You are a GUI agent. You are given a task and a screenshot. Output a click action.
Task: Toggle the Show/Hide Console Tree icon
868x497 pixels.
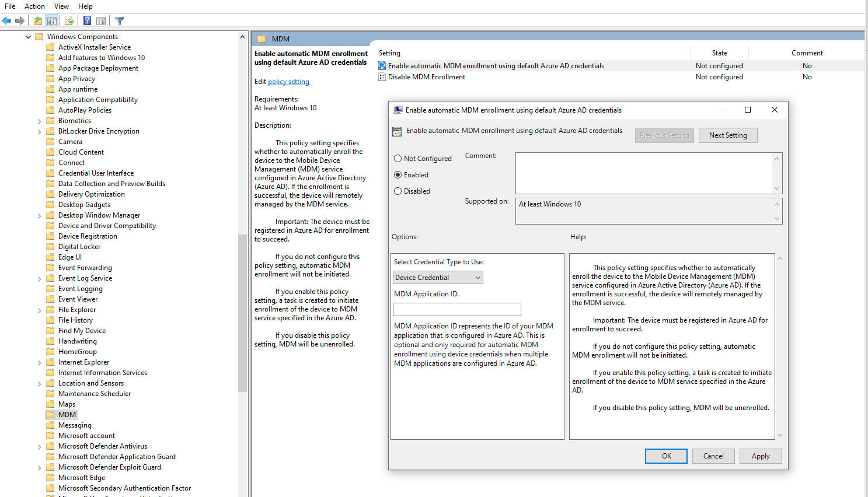[52, 20]
